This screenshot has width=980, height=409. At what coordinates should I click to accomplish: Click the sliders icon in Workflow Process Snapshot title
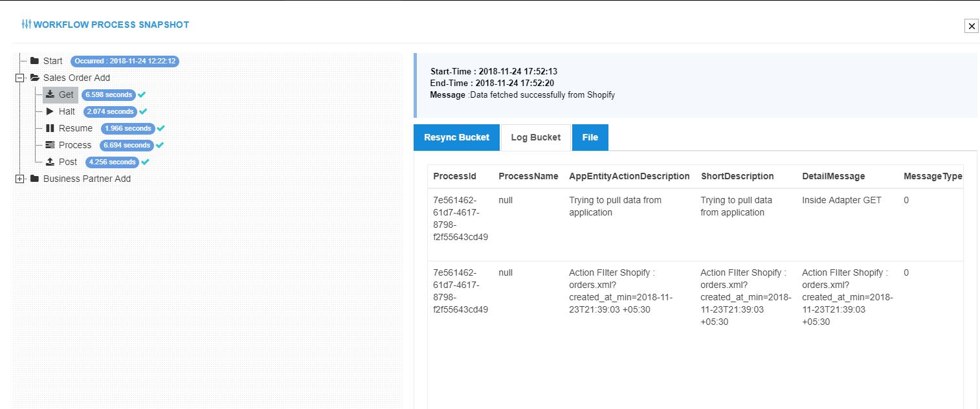pyautogui.click(x=26, y=25)
